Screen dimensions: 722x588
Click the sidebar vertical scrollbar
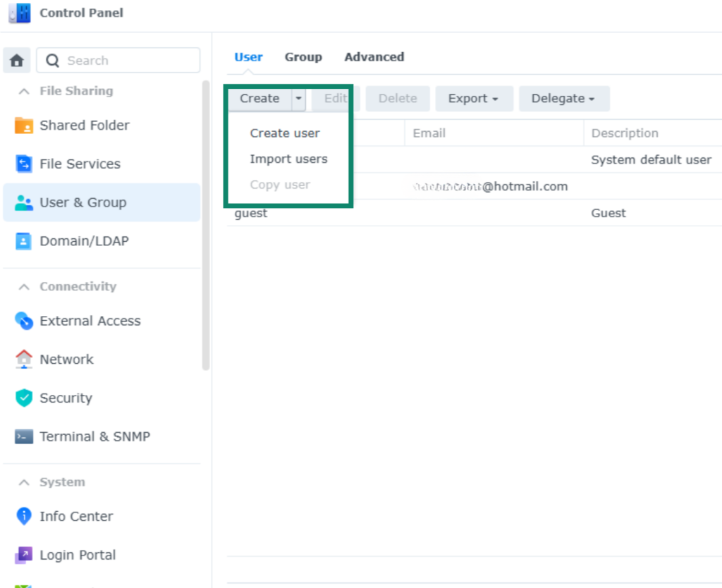pyautogui.click(x=206, y=225)
